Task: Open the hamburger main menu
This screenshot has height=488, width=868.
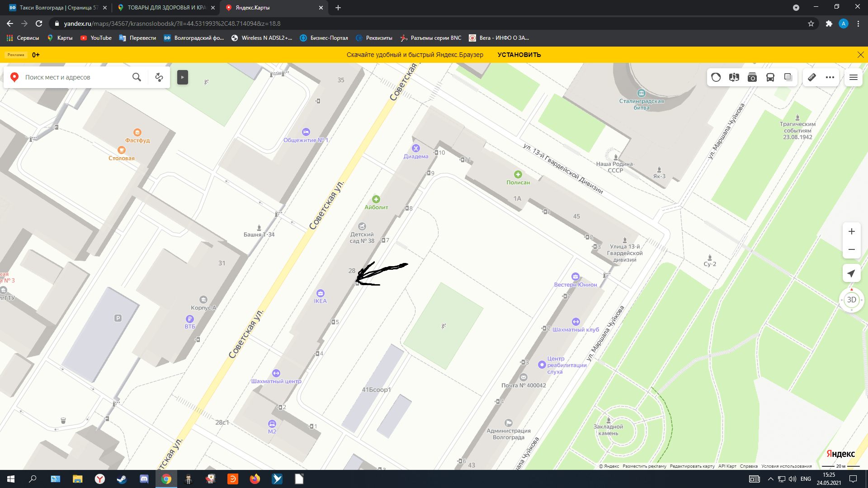Action: (854, 77)
